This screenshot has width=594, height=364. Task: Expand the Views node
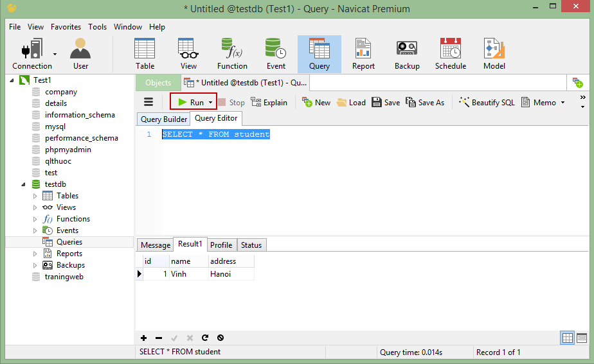click(x=35, y=207)
